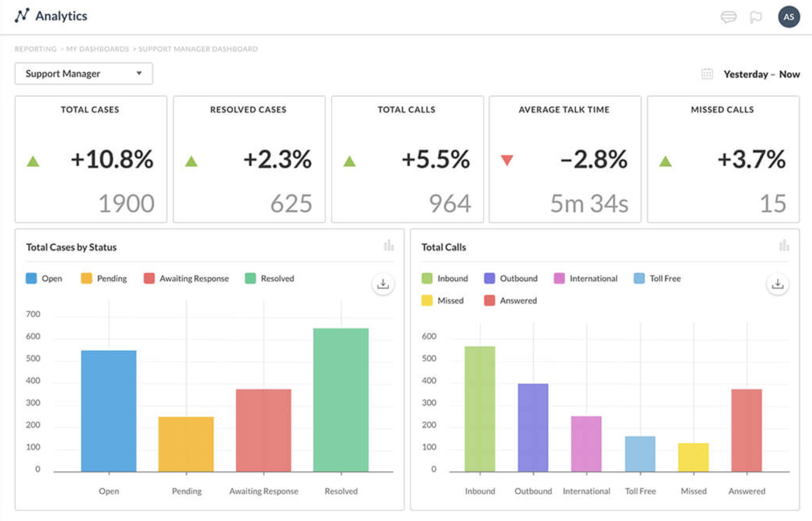Click the calendar grid icon beside Yesterday
This screenshot has height=521, width=812.
[706, 74]
